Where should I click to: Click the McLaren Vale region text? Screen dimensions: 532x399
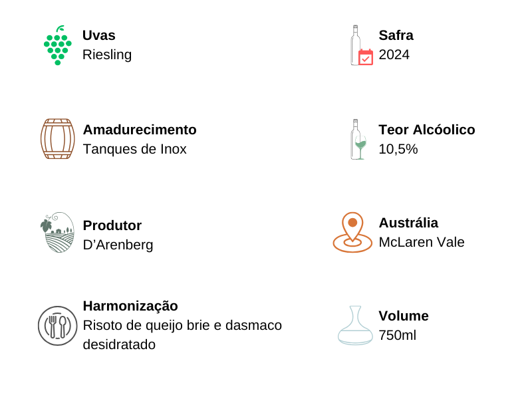point(422,242)
